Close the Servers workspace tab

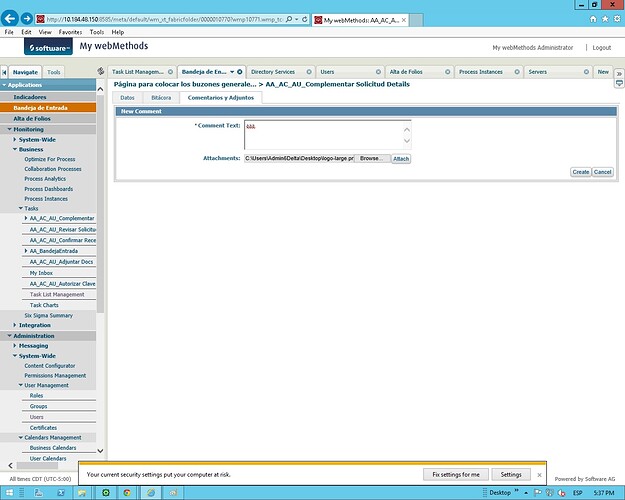586,72
